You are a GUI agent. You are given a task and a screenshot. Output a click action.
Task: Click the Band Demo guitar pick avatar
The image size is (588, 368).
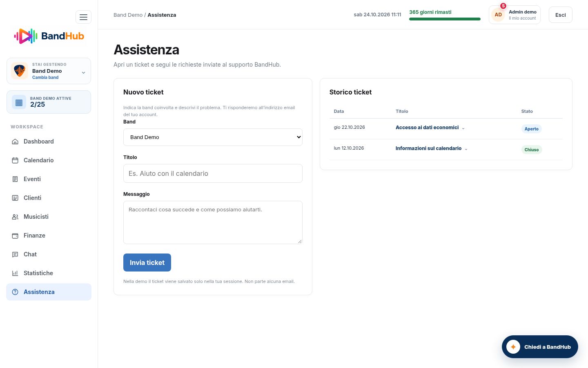(20, 71)
